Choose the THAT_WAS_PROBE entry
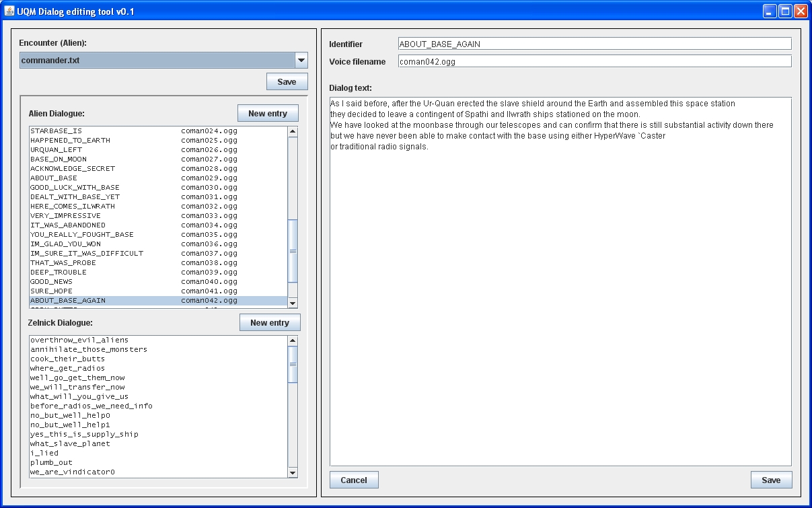Viewport: 812px width, 508px height. (x=63, y=263)
